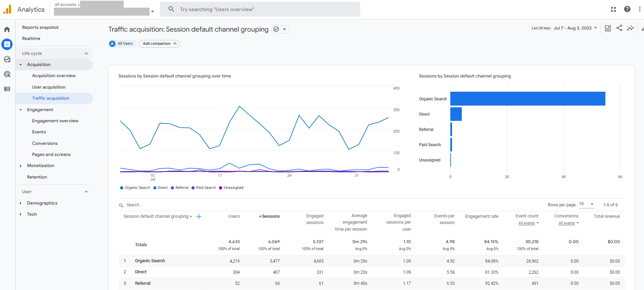
Task: Open the account selector dropdown arrow
Action: (x=152, y=11)
